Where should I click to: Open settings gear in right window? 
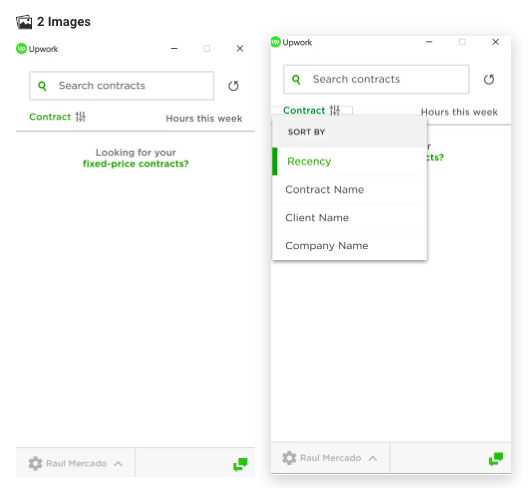289,458
